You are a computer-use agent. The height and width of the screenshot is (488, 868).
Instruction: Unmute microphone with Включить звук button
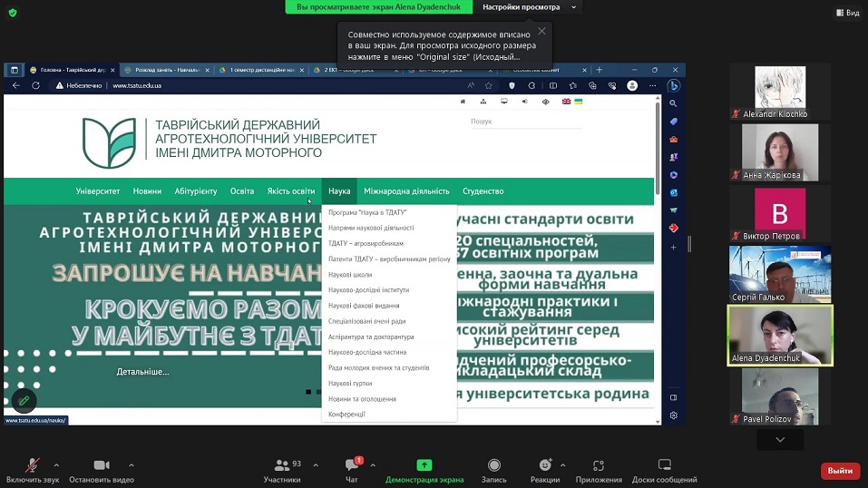(33, 471)
